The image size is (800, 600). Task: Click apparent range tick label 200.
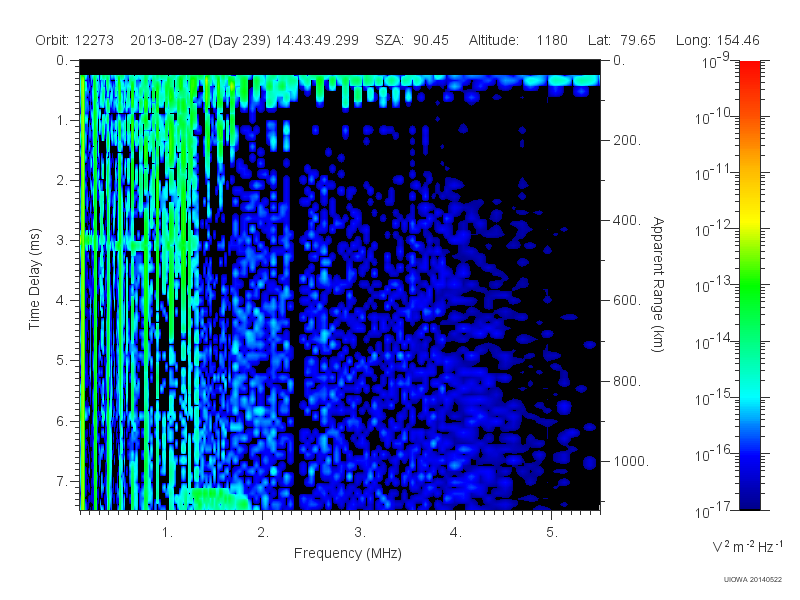[x=627, y=140]
